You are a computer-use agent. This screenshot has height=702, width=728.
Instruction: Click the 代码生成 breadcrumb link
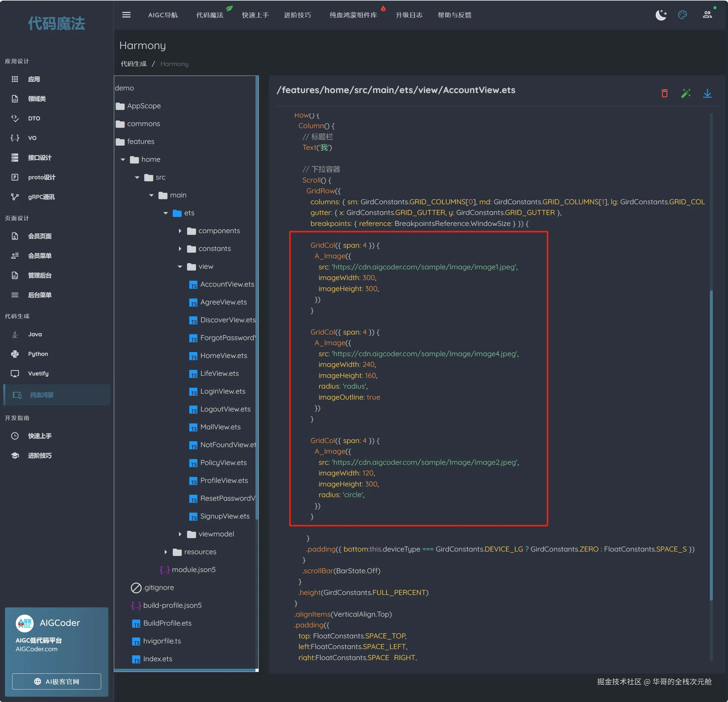[x=133, y=64]
